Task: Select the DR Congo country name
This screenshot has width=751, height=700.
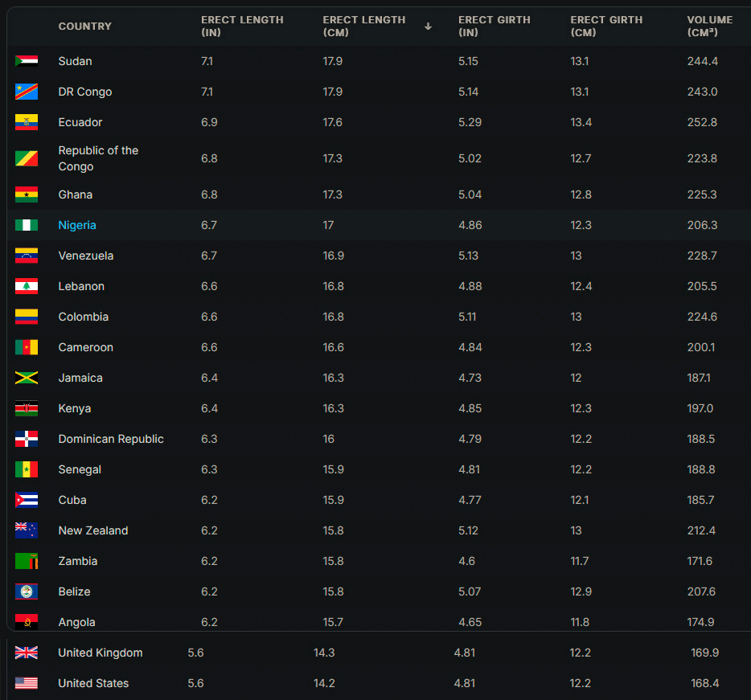Action: (x=85, y=92)
